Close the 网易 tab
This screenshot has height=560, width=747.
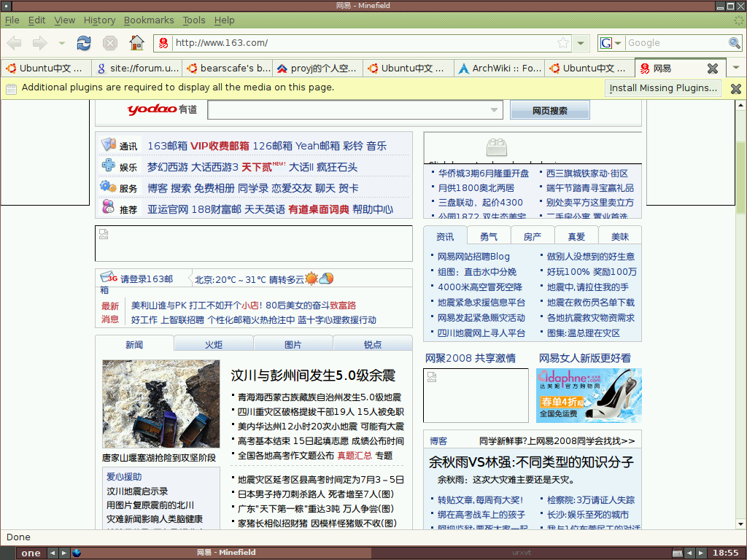point(713,69)
